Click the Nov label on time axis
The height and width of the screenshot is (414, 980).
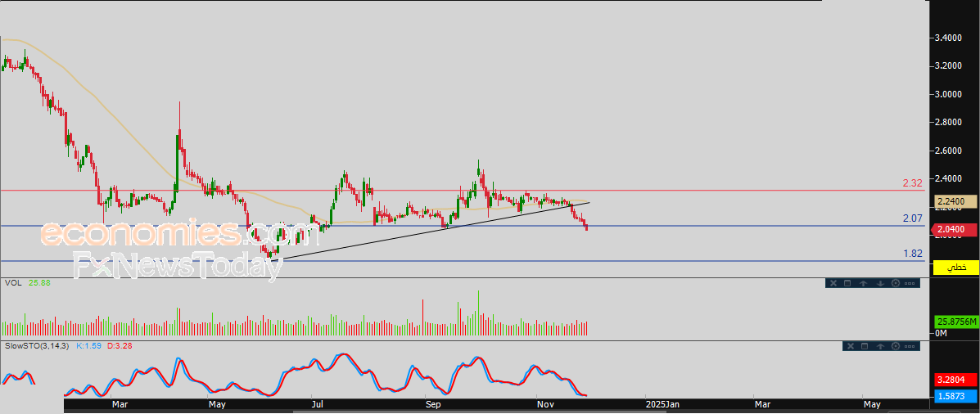pyautogui.click(x=545, y=405)
